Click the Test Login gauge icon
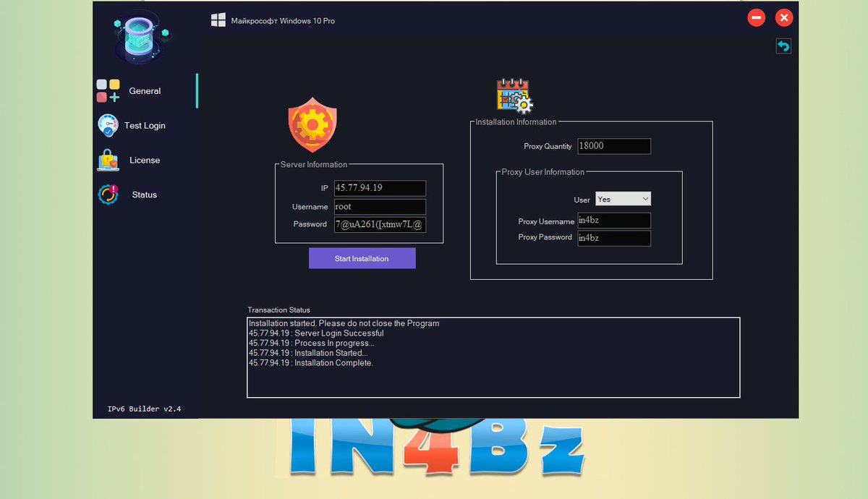 pos(108,125)
